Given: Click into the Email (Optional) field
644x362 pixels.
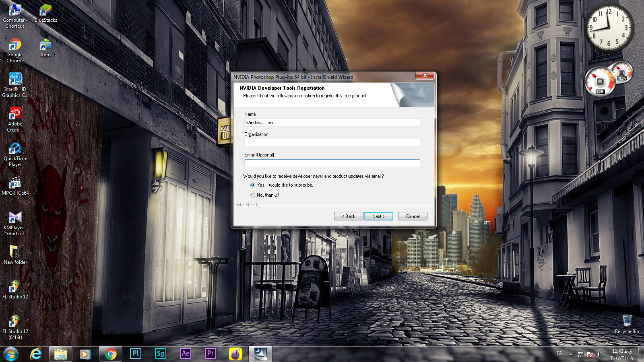Looking at the screenshot, I should coord(332,163).
